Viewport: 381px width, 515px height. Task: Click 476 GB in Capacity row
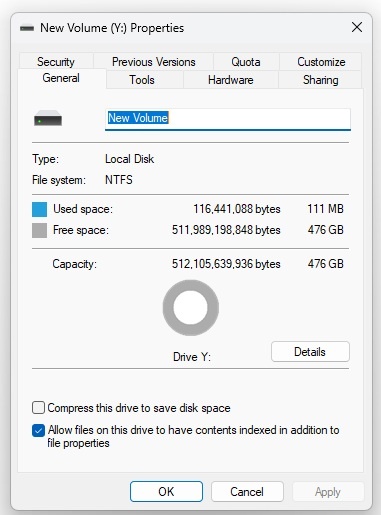point(325,264)
